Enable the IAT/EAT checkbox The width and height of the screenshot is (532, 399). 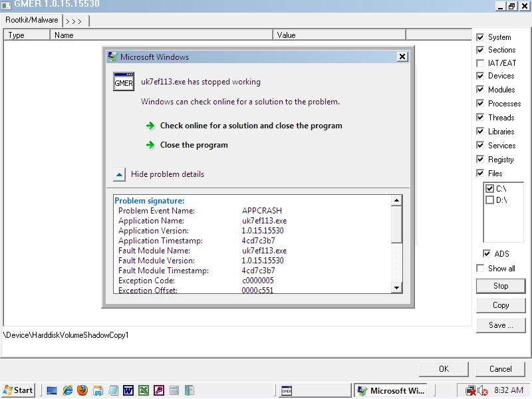(x=480, y=63)
